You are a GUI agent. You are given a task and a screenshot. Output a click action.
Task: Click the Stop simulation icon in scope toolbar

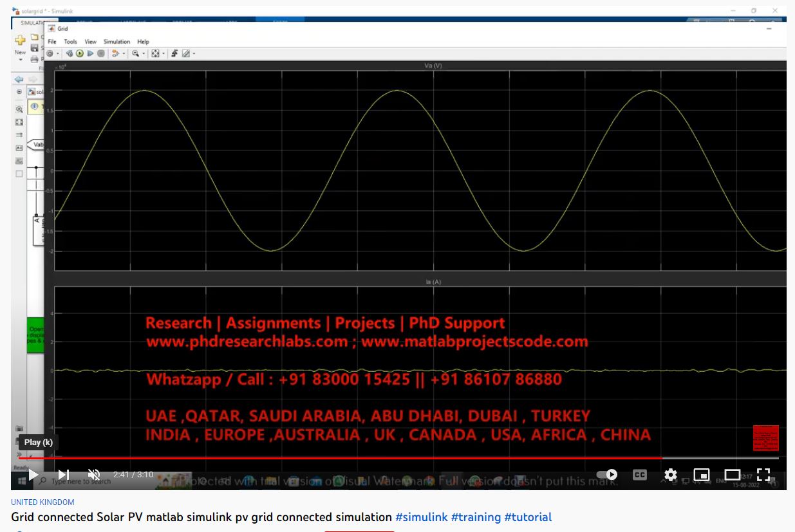point(101,53)
